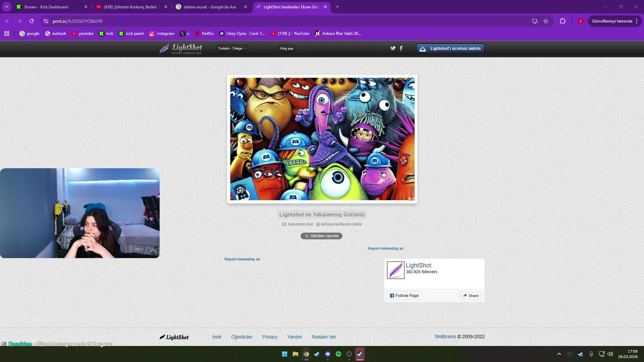Open File Explorer from taskbar

coord(295,354)
